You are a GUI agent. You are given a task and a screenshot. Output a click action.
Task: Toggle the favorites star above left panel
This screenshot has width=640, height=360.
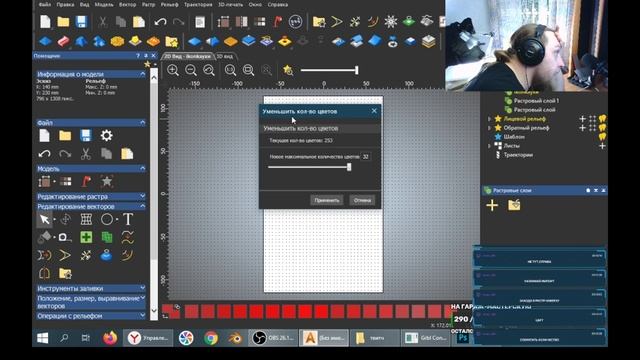(147, 64)
